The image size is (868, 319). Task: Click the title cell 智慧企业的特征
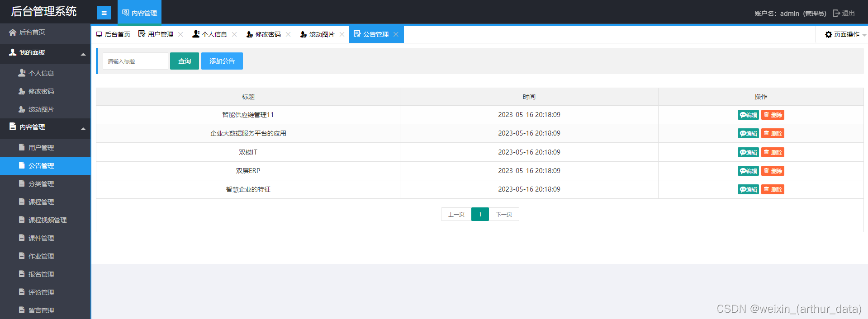[x=248, y=189]
